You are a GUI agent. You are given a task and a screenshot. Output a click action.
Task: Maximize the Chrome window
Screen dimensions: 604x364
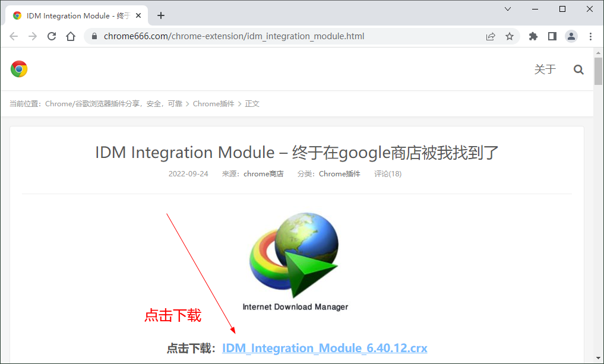pos(562,9)
